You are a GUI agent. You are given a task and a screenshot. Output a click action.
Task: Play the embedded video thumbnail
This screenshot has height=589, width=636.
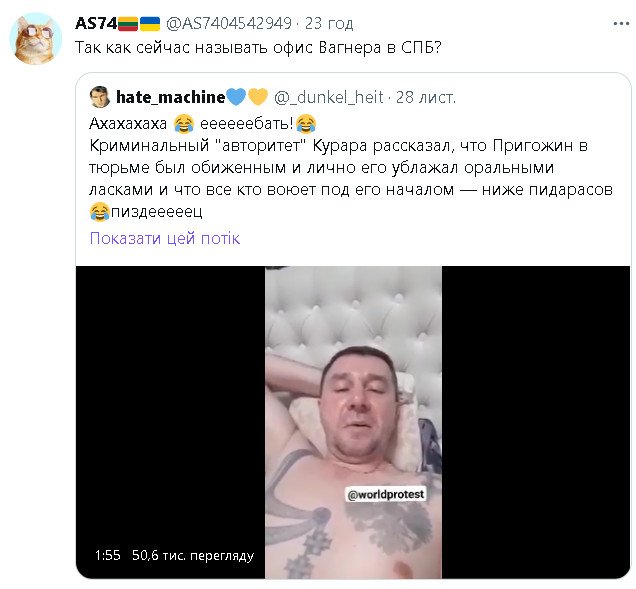pyautogui.click(x=353, y=422)
